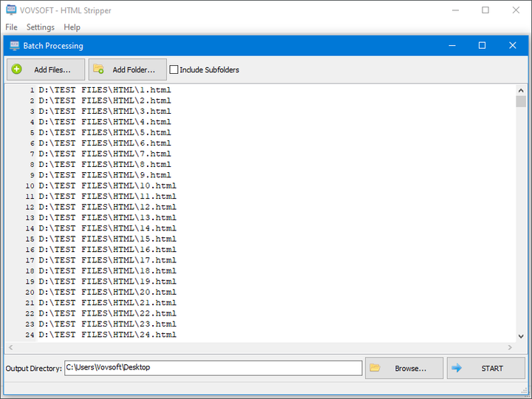Select line D:\TEST FILES\HTML\9.html
The image size is (532, 399).
(105, 175)
